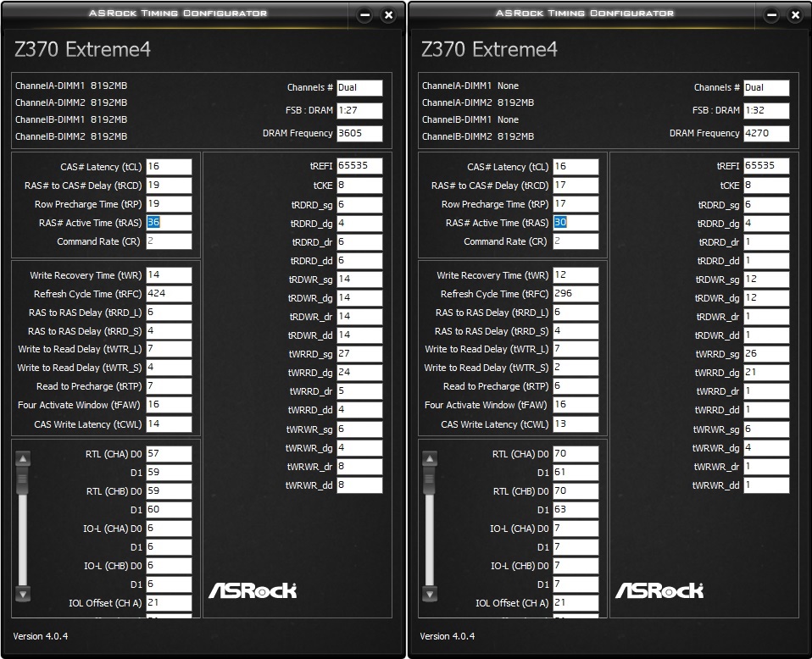This screenshot has height=659, width=812.
Task: Click tRAS field with value 36
Action: [x=169, y=223]
